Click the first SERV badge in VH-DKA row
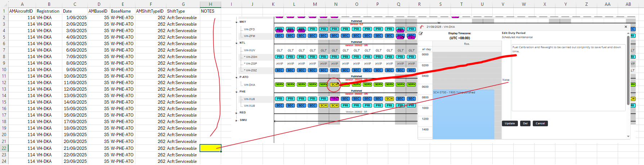Screen dimensions: 644x165 pyautogui.click(x=279, y=84)
